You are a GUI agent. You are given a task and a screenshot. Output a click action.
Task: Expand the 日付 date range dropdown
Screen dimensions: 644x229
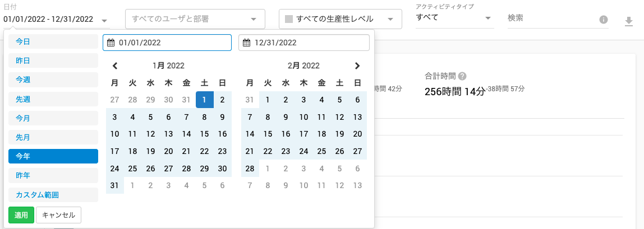pyautogui.click(x=56, y=19)
